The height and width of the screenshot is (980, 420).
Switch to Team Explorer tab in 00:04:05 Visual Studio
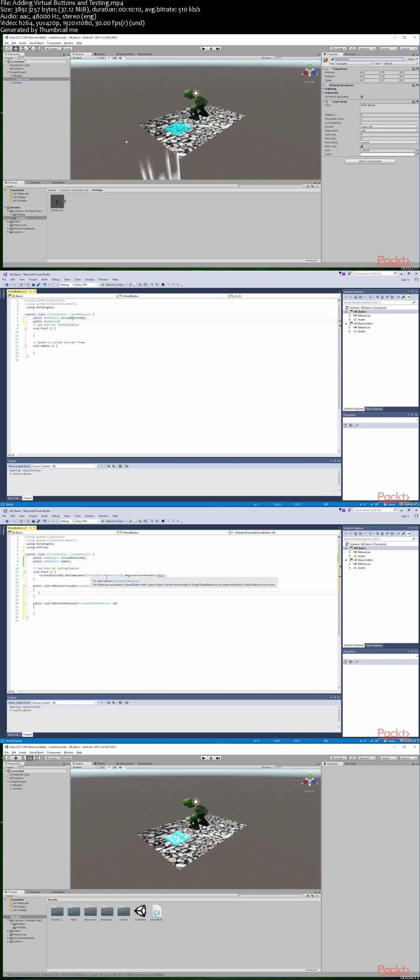pyautogui.click(x=374, y=409)
